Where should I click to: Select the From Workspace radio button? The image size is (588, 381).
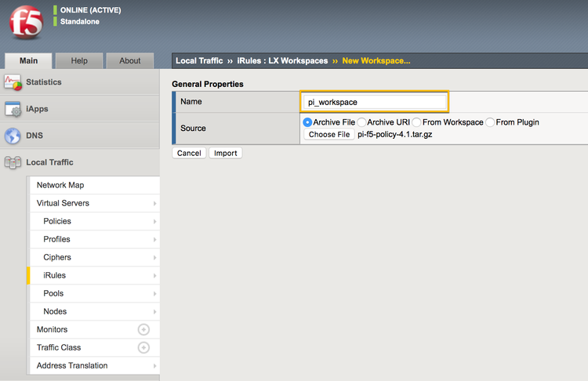pos(416,122)
